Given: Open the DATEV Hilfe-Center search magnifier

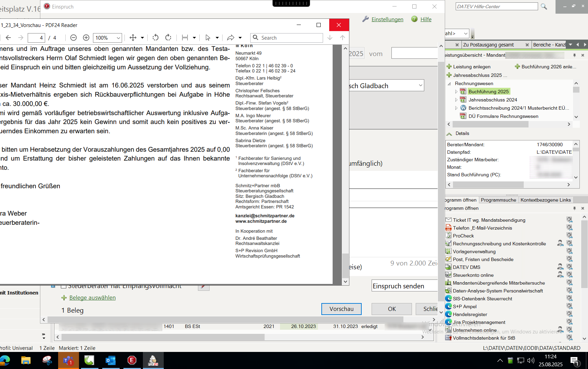Looking at the screenshot, I should click(x=544, y=6).
